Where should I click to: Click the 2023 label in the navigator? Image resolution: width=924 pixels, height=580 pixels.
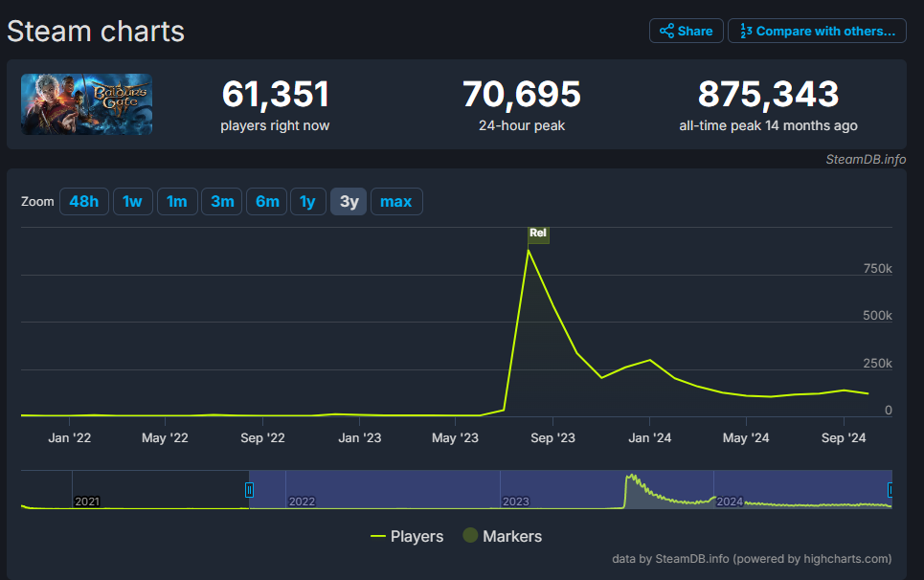[x=516, y=502]
